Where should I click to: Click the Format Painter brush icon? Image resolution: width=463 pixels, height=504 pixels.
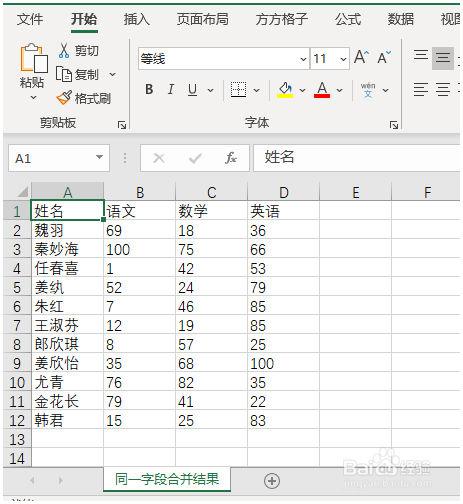pyautogui.click(x=63, y=98)
